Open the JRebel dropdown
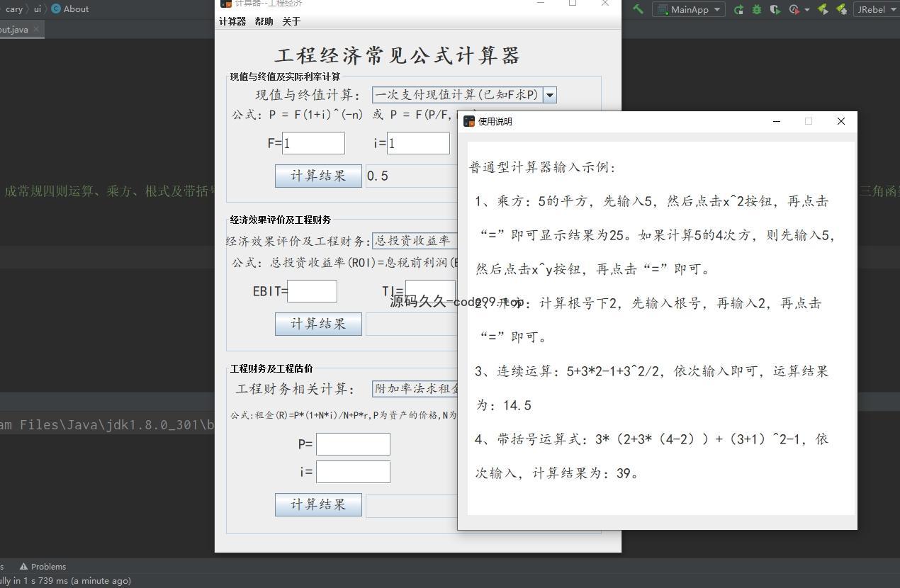Viewport: 900px width, 588px height. [x=877, y=9]
